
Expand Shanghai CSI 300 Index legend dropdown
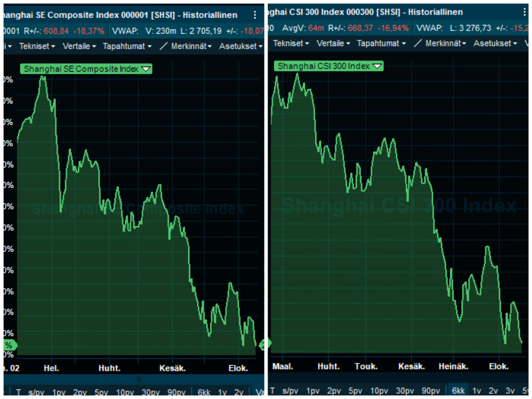tap(377, 66)
